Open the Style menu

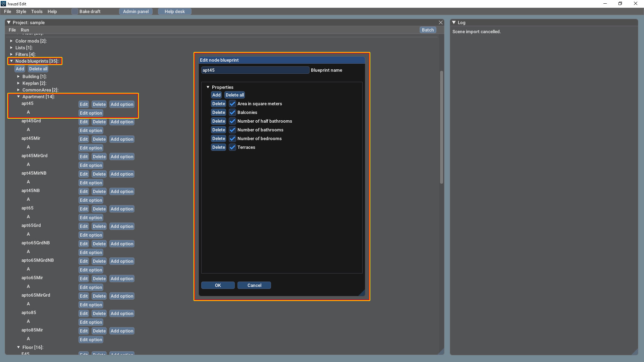click(x=21, y=11)
